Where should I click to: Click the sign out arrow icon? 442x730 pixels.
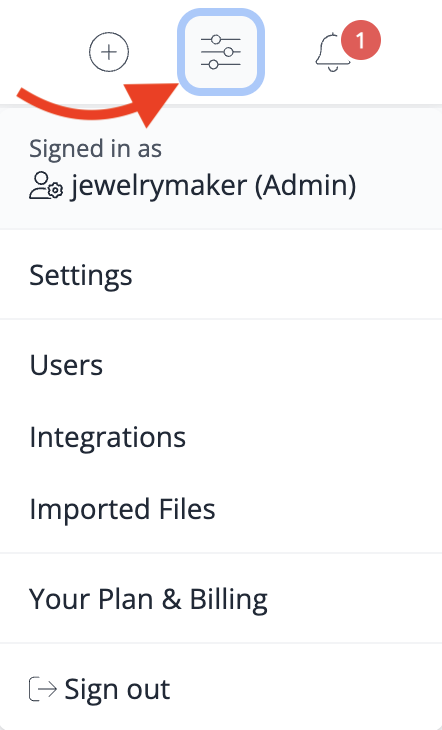(x=43, y=689)
